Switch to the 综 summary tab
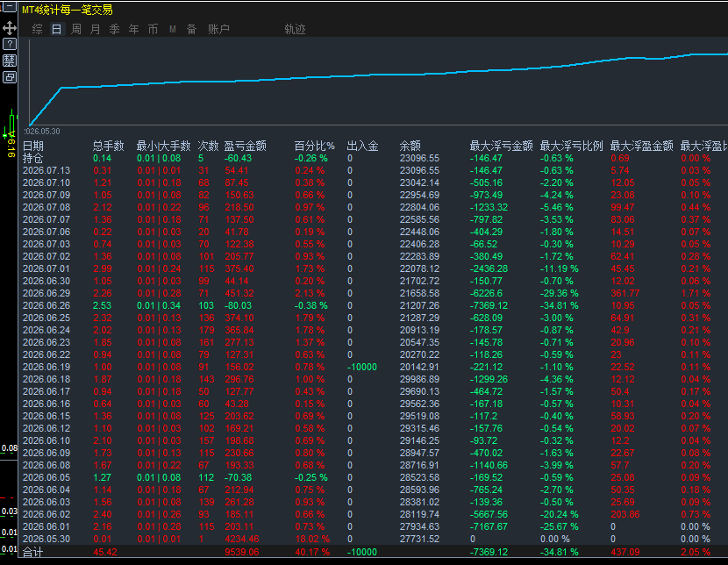The image size is (728, 565). pyautogui.click(x=37, y=29)
